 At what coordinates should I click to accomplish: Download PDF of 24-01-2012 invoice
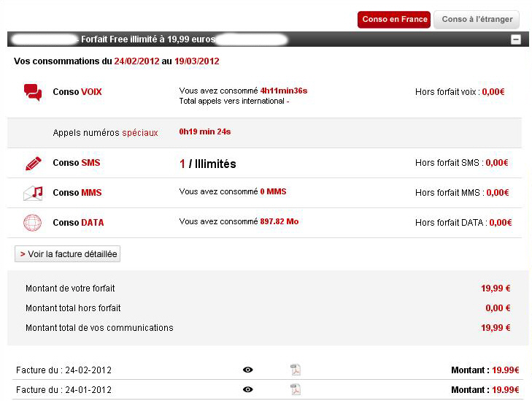296,389
